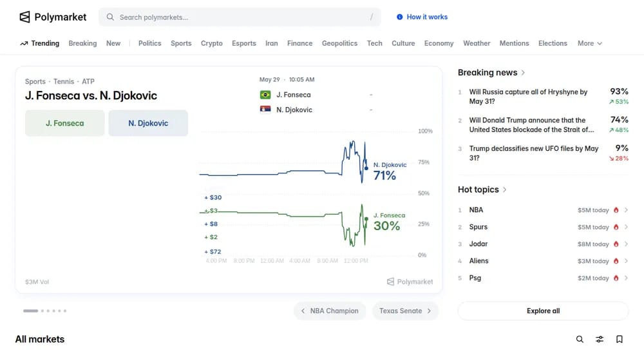
Task: Open the Geopolitics tab
Action: point(339,43)
